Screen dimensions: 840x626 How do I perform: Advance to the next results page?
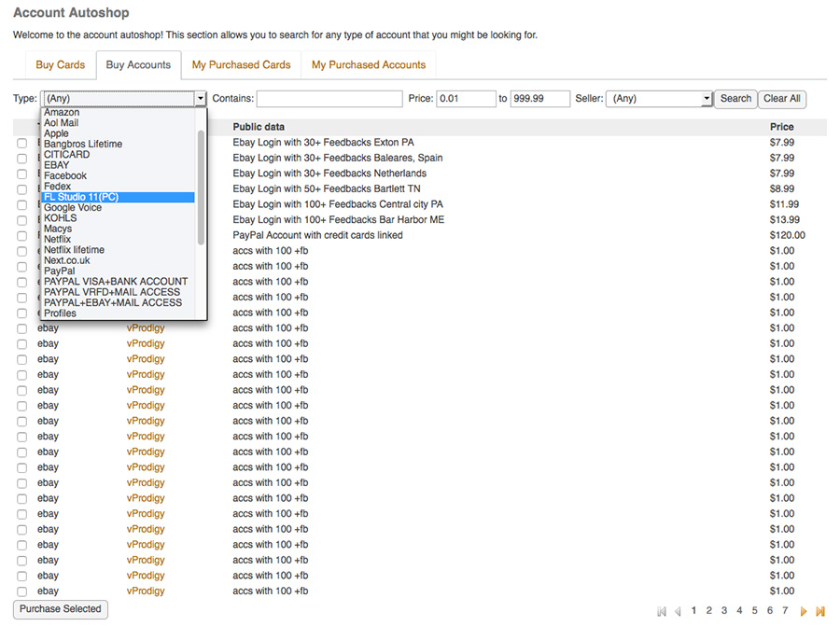(x=804, y=611)
